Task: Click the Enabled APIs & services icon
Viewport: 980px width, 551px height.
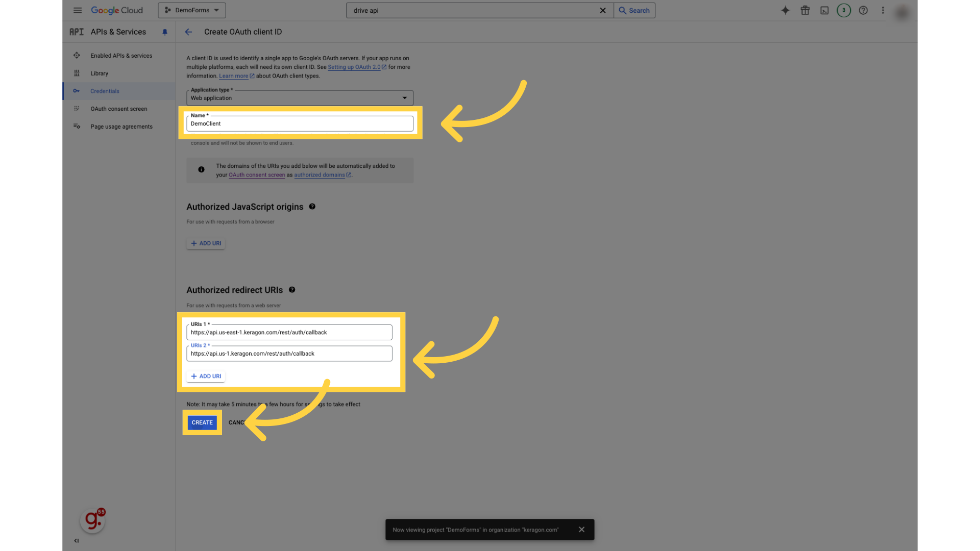Action: click(77, 55)
